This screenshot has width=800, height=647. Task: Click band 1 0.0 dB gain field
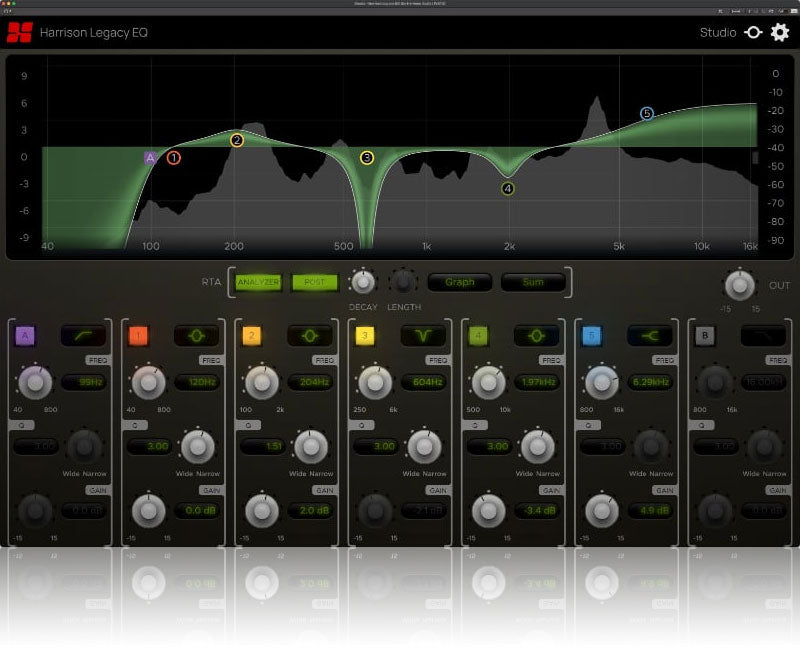(x=197, y=510)
